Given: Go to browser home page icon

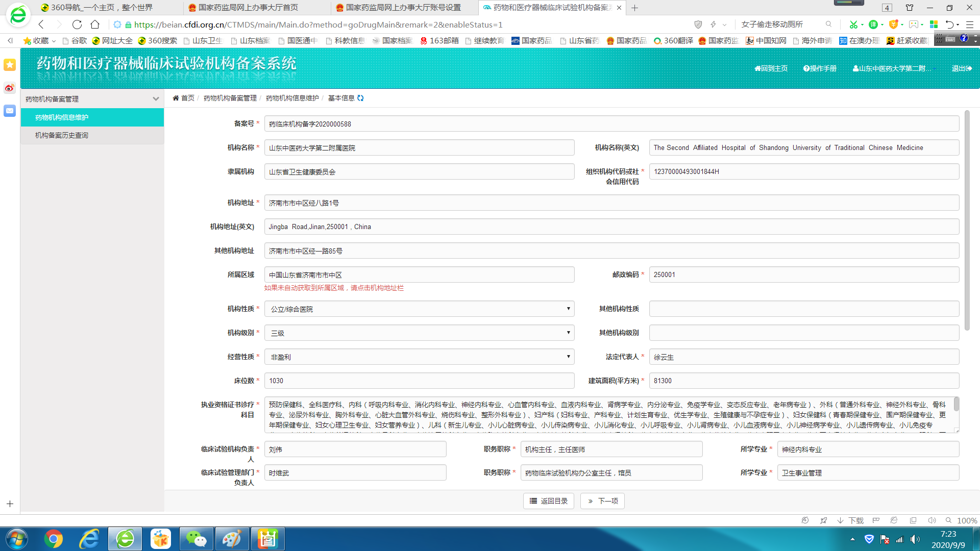Looking at the screenshot, I should (x=95, y=24).
